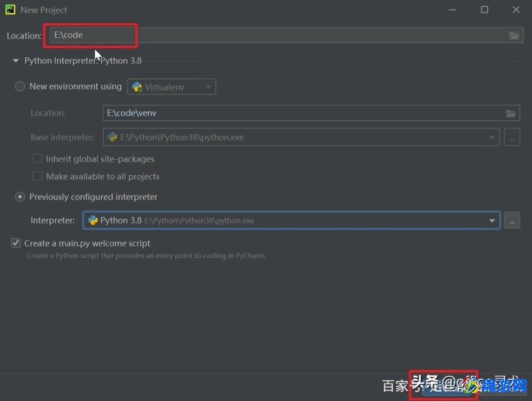Enable Inherit global site-packages checkbox

[x=37, y=159]
